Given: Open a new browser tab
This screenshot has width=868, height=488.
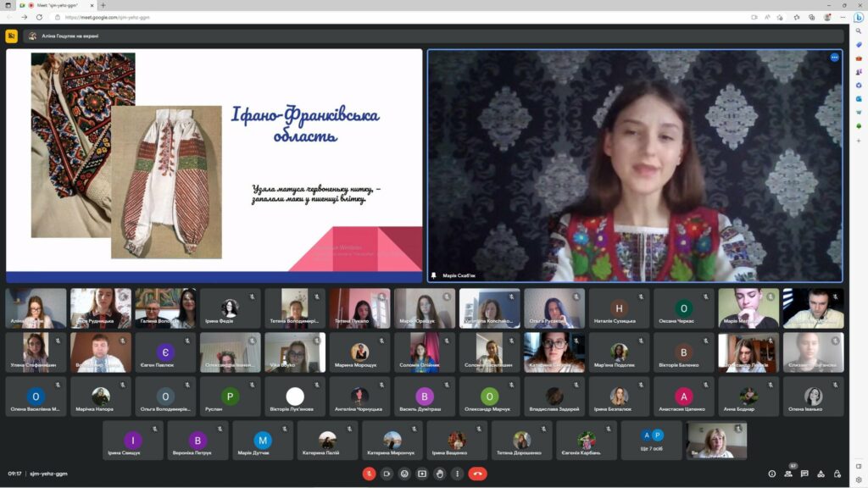Looking at the screenshot, I should [103, 5].
